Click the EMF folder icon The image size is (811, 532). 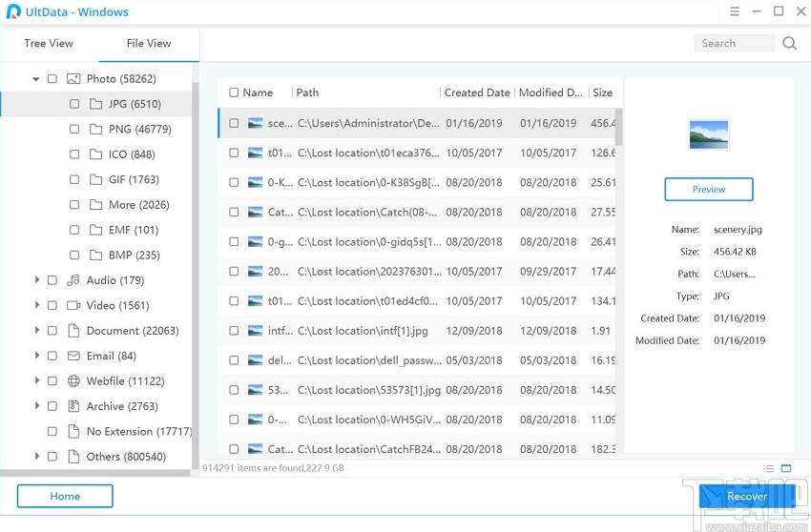point(95,230)
